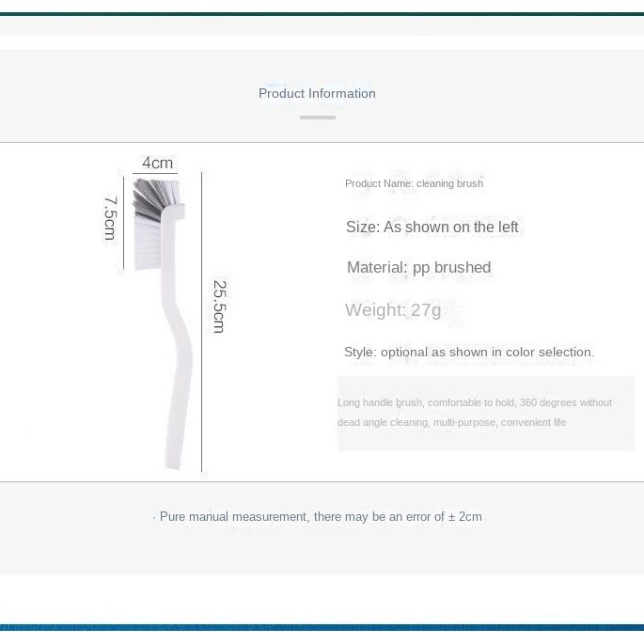Click the vertical 7.5cm measurement line

[123, 223]
